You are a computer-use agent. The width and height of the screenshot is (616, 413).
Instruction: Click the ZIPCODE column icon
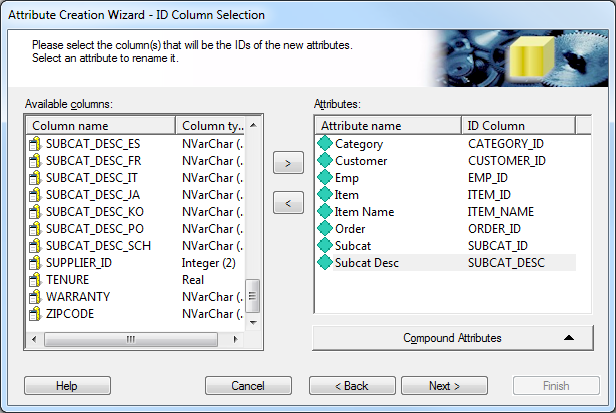36,314
